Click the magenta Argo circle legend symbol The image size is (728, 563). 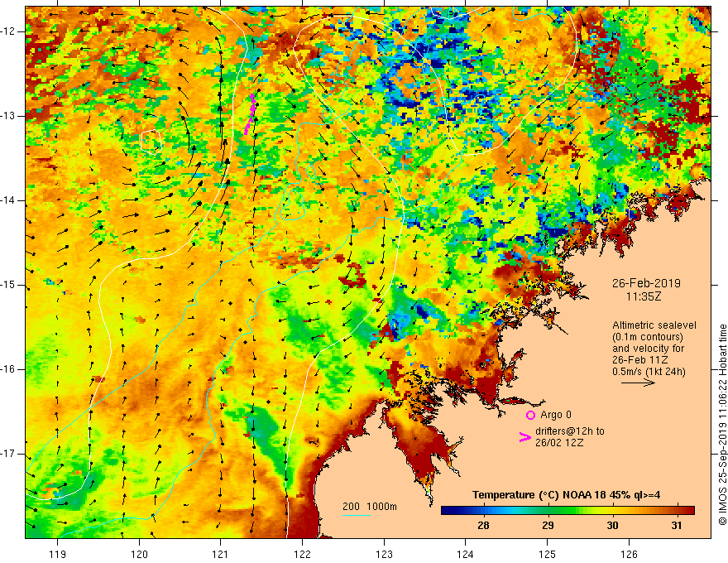pyautogui.click(x=530, y=415)
